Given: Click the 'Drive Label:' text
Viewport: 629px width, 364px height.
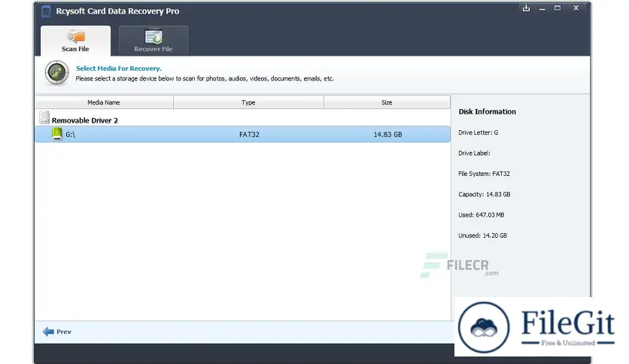Looking at the screenshot, I should (x=474, y=153).
